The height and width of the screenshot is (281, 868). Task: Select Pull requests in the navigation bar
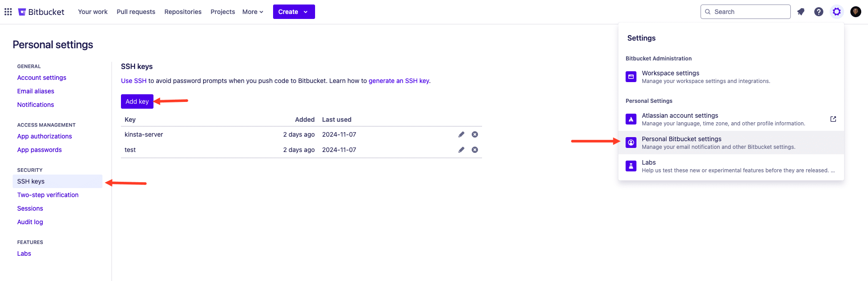(136, 12)
